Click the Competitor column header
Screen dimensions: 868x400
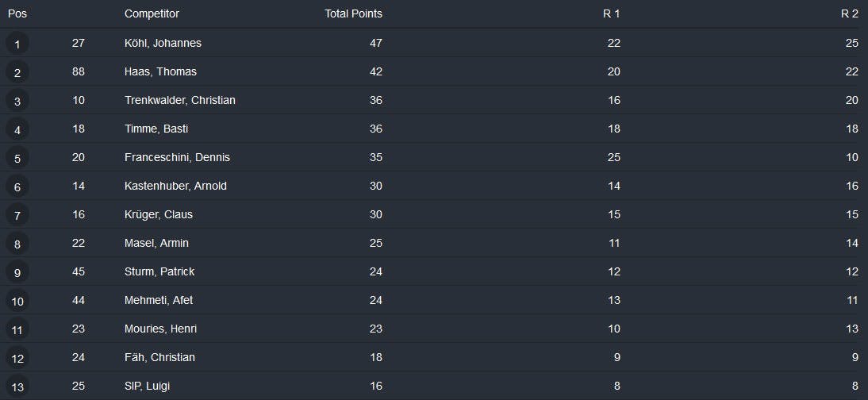152,13
